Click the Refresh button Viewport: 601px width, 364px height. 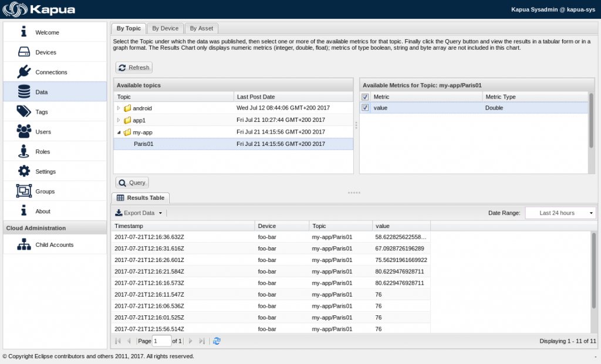point(134,67)
